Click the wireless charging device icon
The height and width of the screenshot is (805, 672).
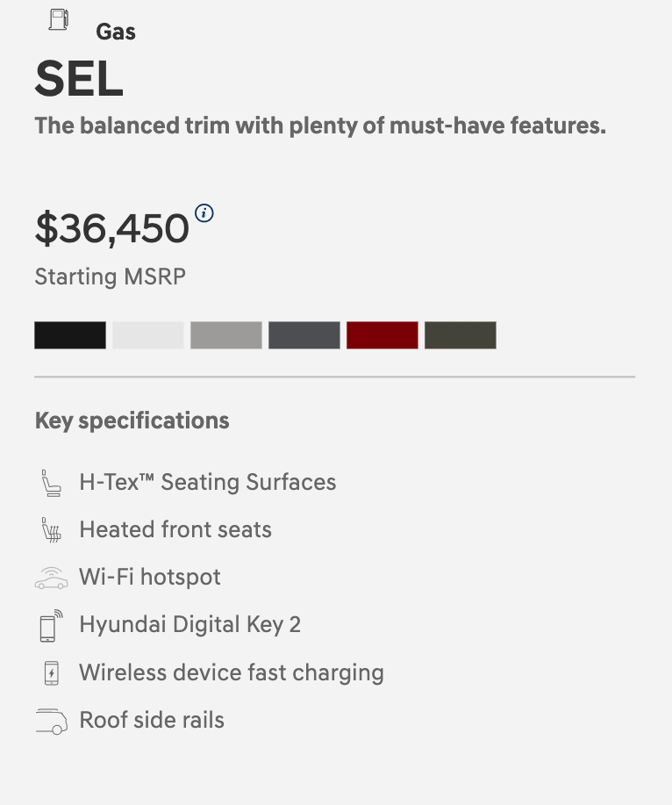[51, 673]
